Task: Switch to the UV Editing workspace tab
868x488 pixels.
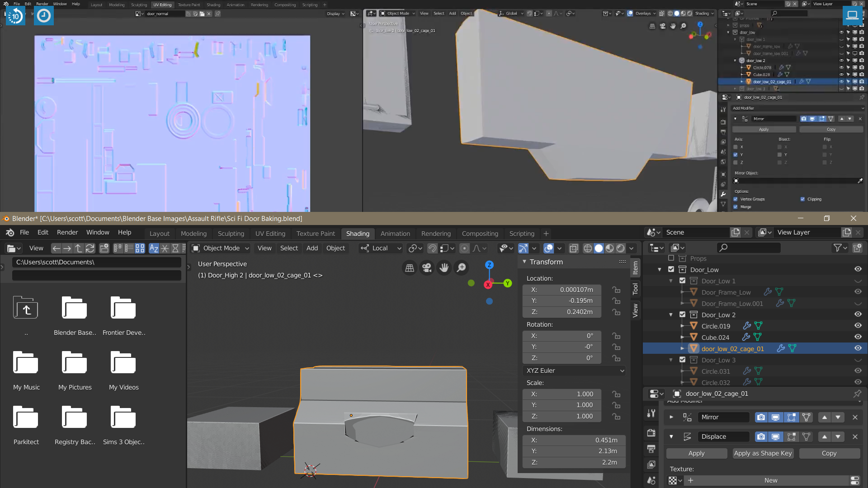Action: click(x=270, y=234)
